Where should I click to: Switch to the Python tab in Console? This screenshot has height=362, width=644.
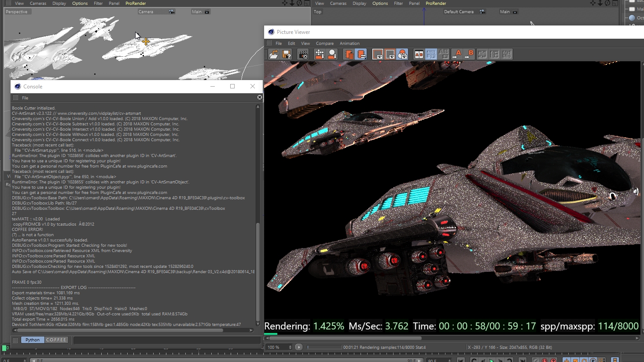33,340
